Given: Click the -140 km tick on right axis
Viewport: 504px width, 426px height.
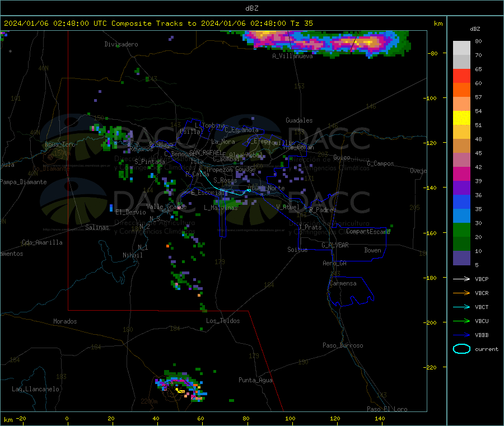Looking at the screenshot, I should coord(432,188).
